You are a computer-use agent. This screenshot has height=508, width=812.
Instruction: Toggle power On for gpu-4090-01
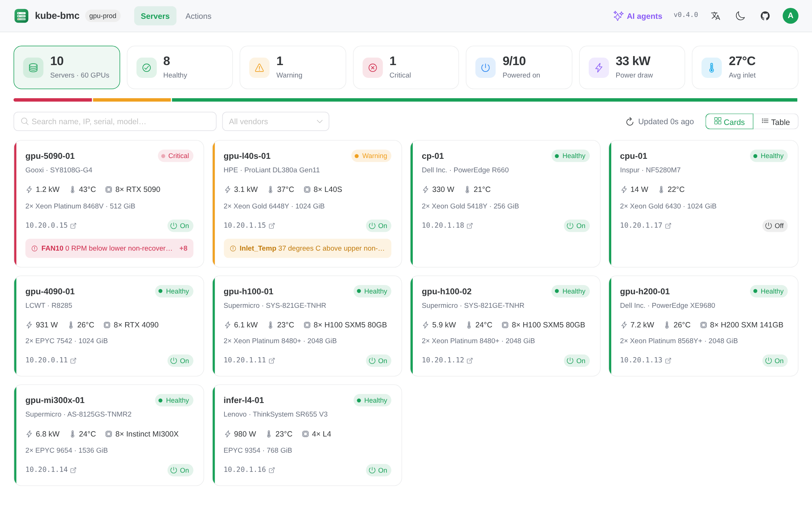coord(180,361)
